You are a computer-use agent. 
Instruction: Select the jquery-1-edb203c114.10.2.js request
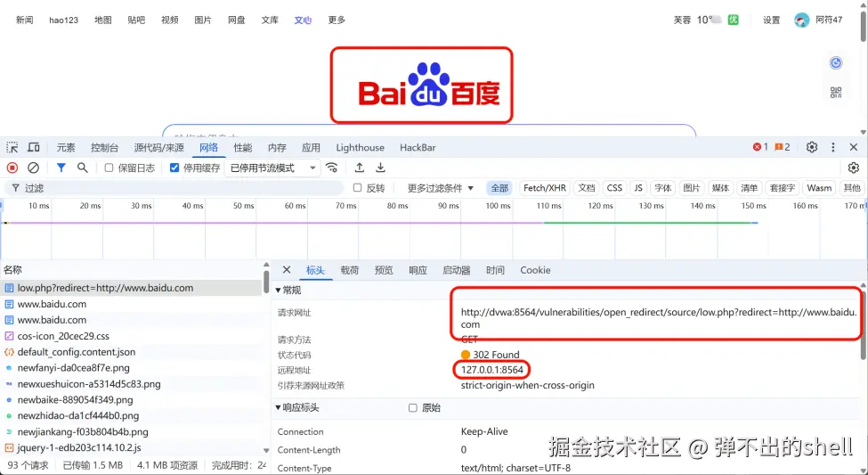131,447
